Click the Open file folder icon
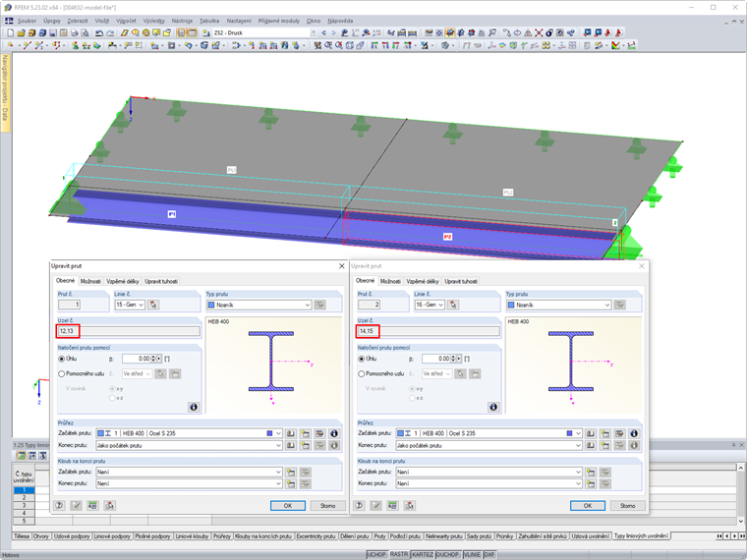The height and width of the screenshot is (560, 747). [x=21, y=32]
